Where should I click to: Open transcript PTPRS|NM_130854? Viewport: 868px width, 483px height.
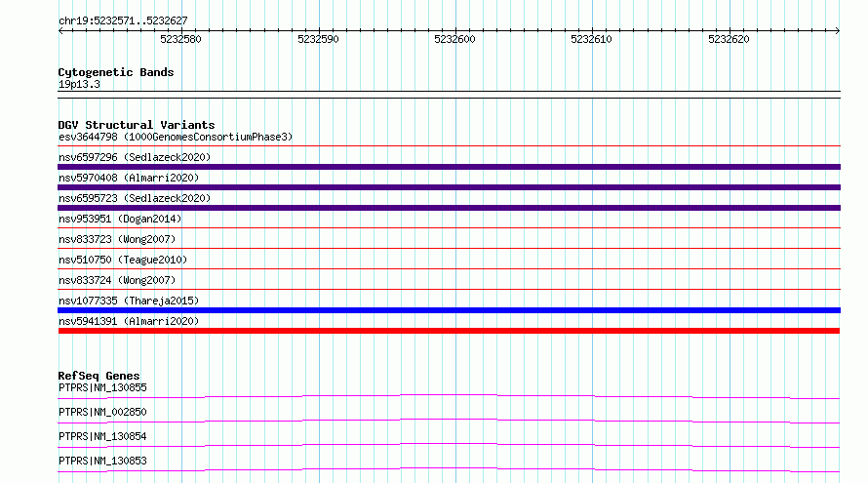coord(102,436)
